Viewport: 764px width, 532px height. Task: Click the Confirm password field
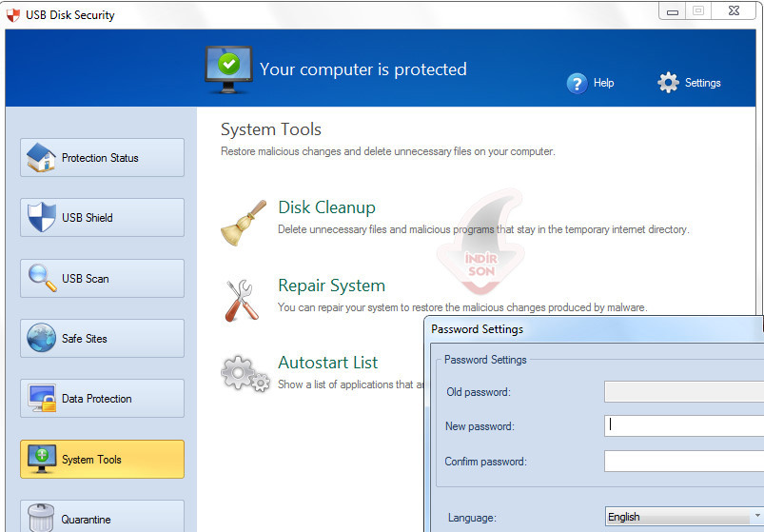pos(684,461)
